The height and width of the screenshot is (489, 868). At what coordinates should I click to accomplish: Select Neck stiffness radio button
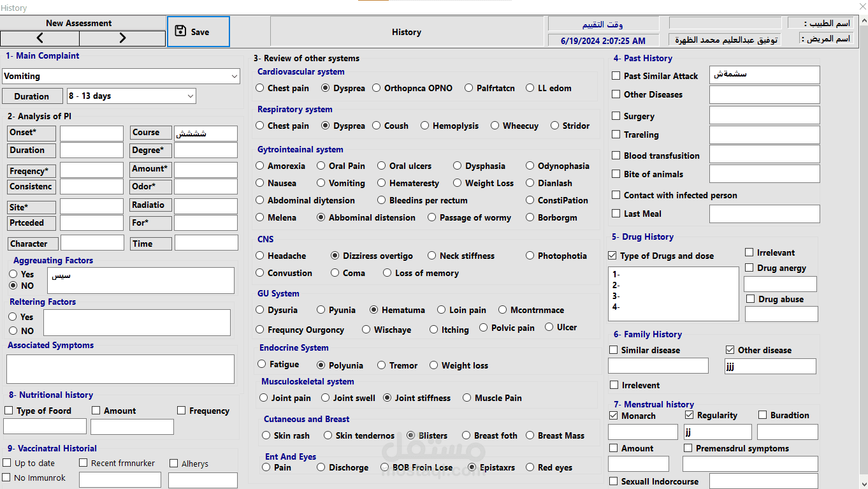coord(432,256)
